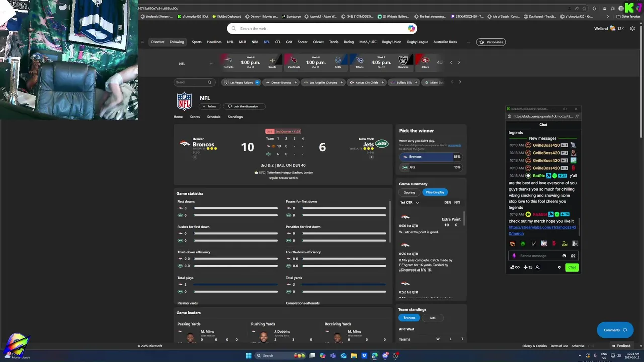Click the magnifier icon in the team search box
The image size is (644, 362).
click(209, 82)
